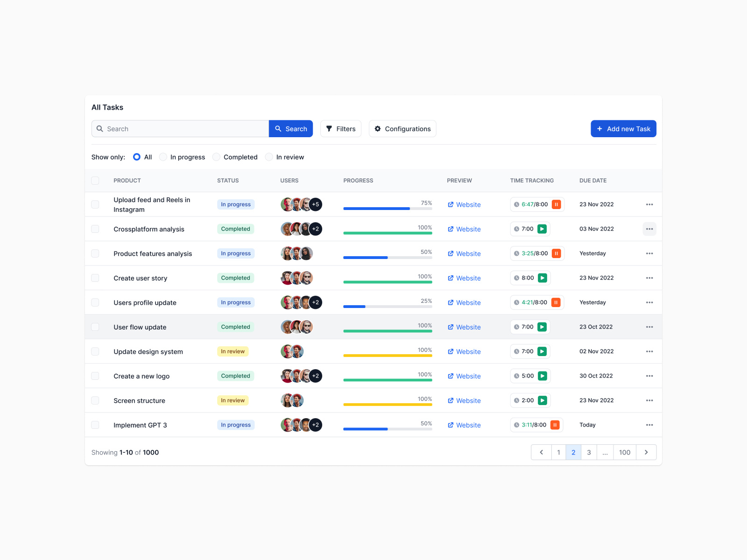Screen dimensions: 747x560
Task: Jump to page 100
Action: click(x=625, y=452)
